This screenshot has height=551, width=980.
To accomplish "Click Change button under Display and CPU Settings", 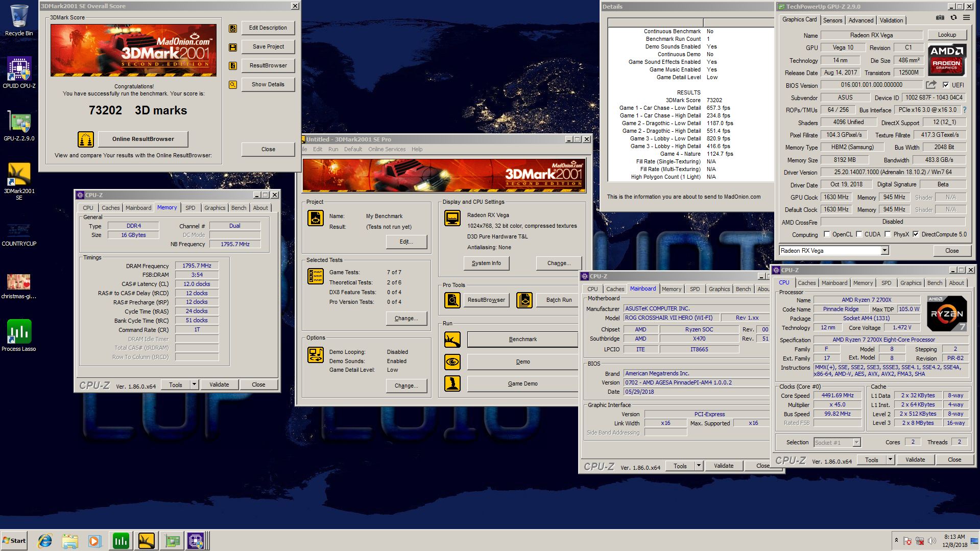I will point(559,263).
